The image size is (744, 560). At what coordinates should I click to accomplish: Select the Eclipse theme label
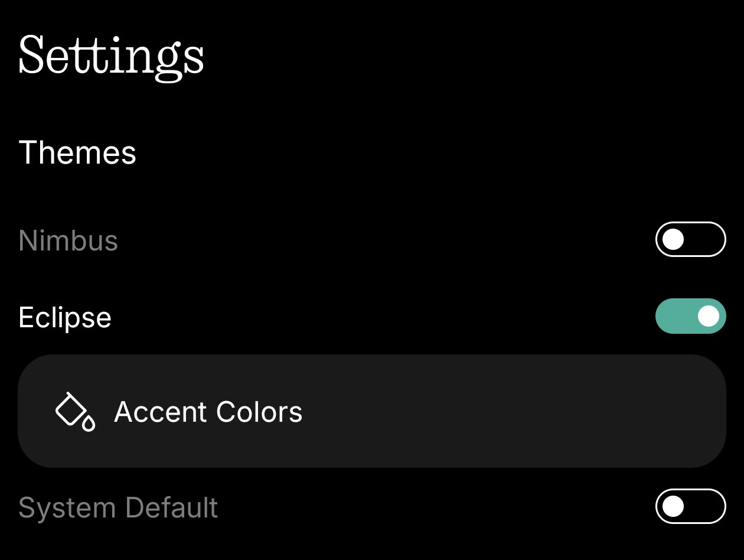pyautogui.click(x=65, y=318)
